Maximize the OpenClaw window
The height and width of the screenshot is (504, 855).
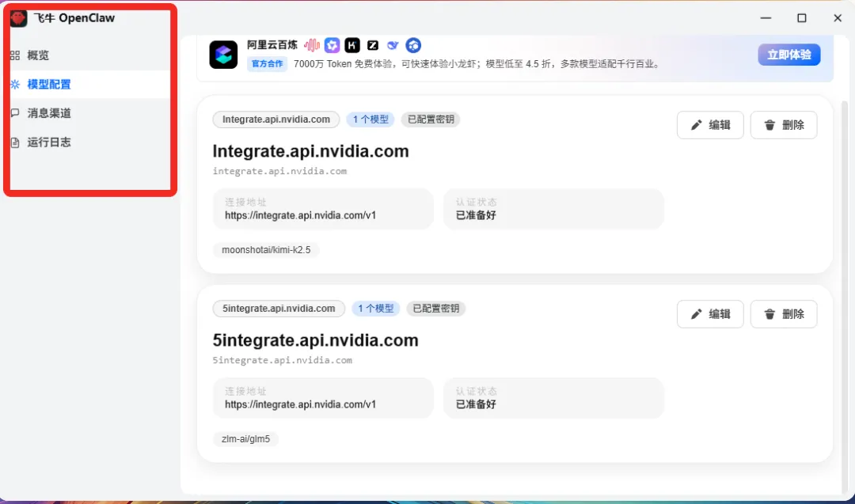[801, 18]
